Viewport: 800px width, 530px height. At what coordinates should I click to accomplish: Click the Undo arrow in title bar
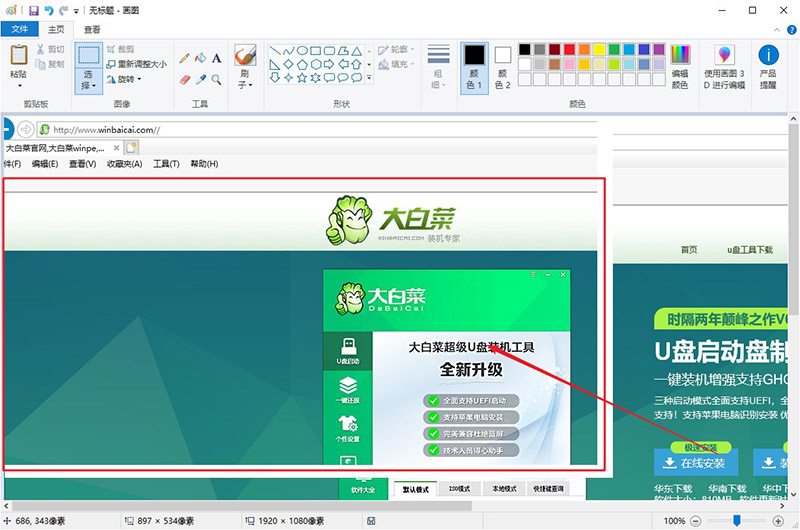click(x=48, y=10)
